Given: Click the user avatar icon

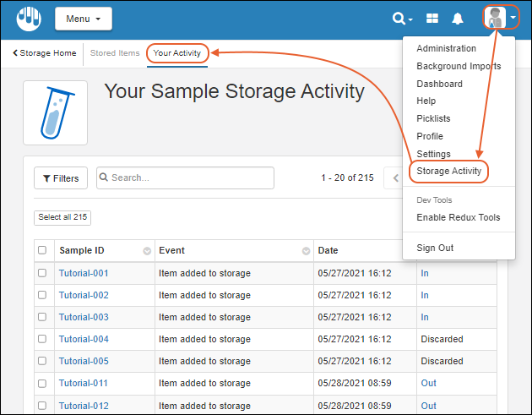Looking at the screenshot, I should pyautogui.click(x=496, y=18).
